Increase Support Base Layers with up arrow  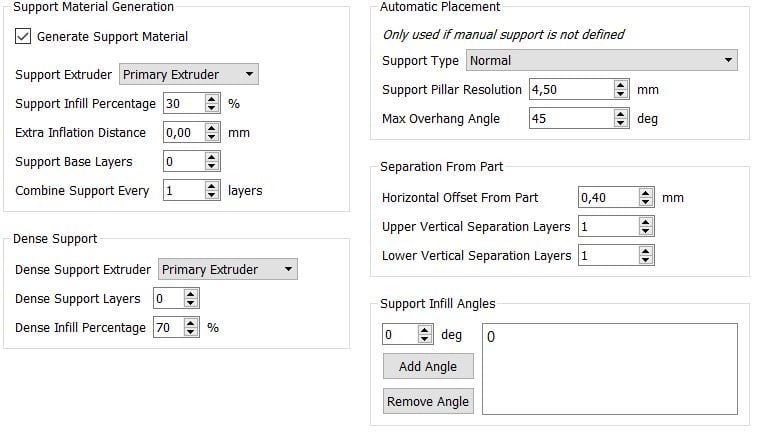(211, 157)
